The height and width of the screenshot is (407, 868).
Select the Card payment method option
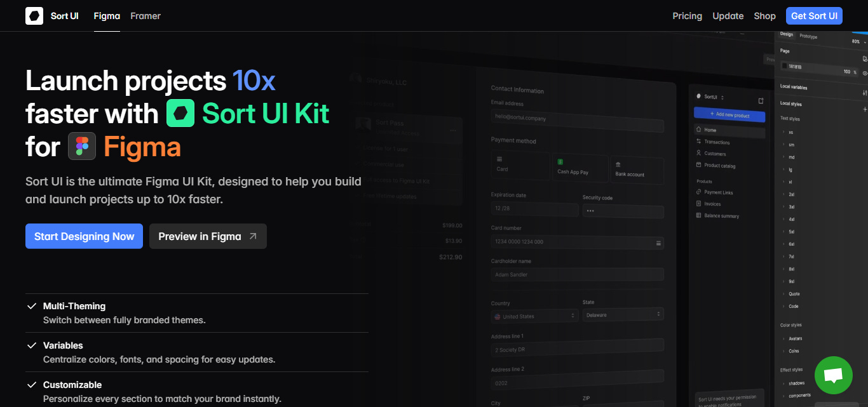(520, 166)
